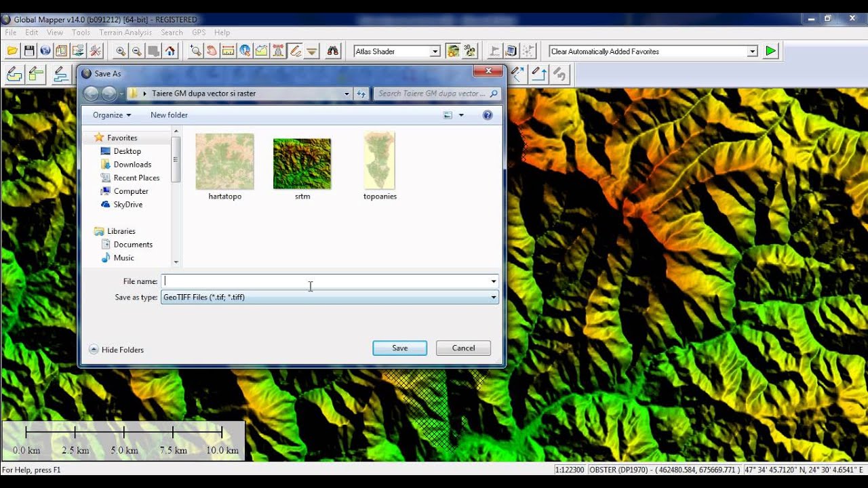Run the selected favorite with green play arrow

click(770, 51)
